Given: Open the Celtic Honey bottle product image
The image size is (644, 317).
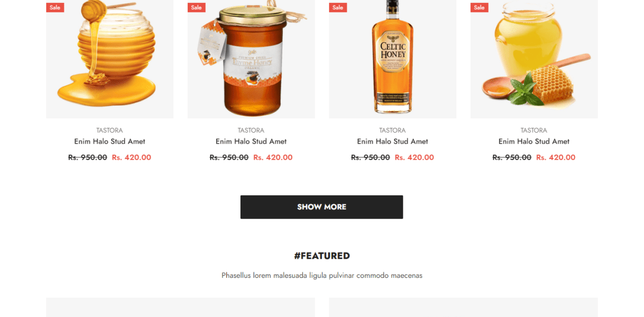Looking at the screenshot, I should point(392,59).
